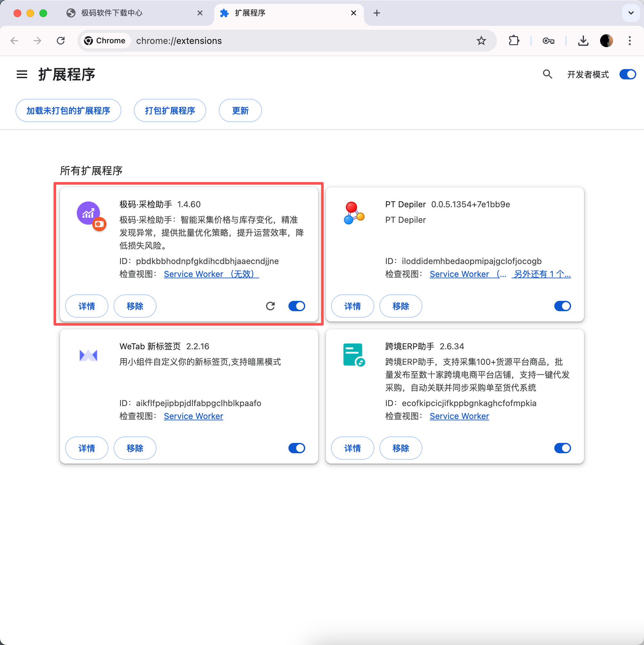Bookmark this page with the star icon
The width and height of the screenshot is (644, 645).
tap(481, 40)
